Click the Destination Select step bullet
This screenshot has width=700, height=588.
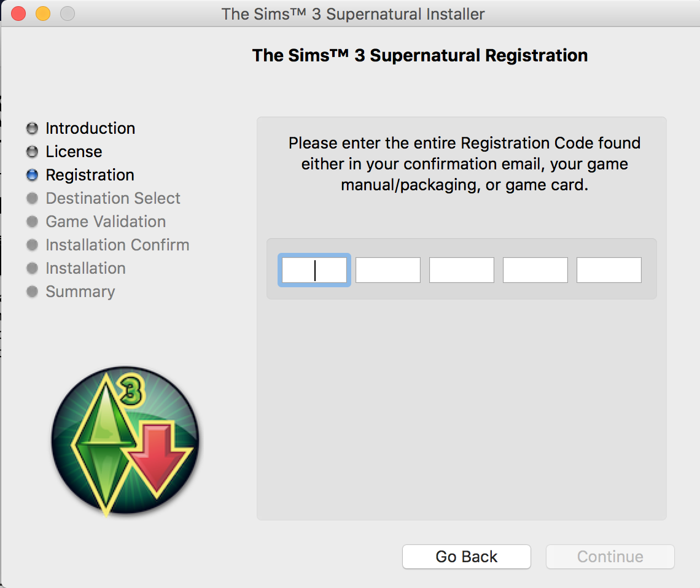click(x=32, y=199)
